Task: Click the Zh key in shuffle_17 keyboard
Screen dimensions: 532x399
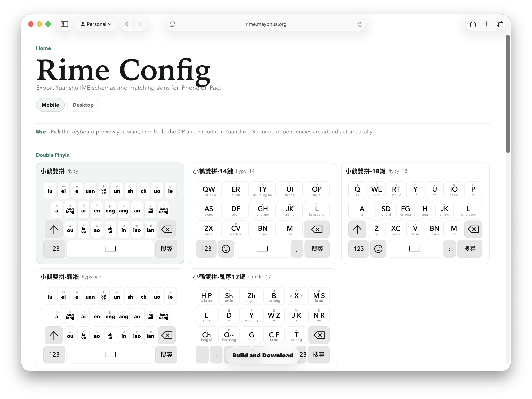Action: coord(251,296)
